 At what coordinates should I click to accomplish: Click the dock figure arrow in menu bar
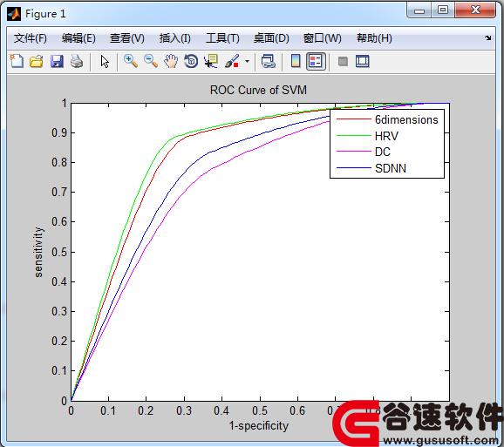point(488,37)
